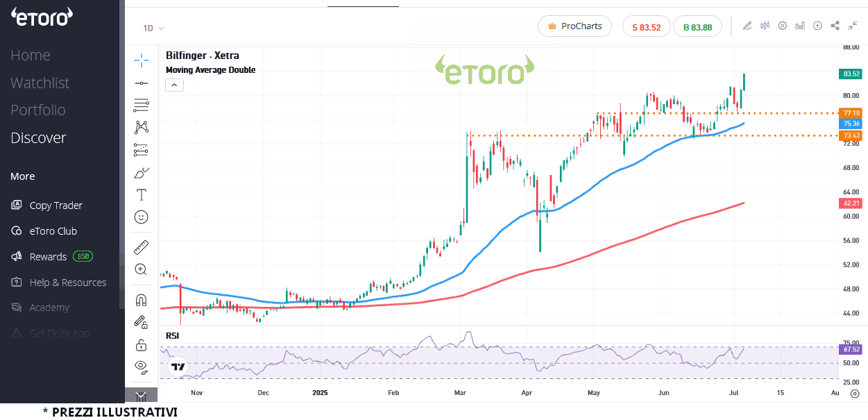Collapse the indicator legend chevron

click(174, 85)
